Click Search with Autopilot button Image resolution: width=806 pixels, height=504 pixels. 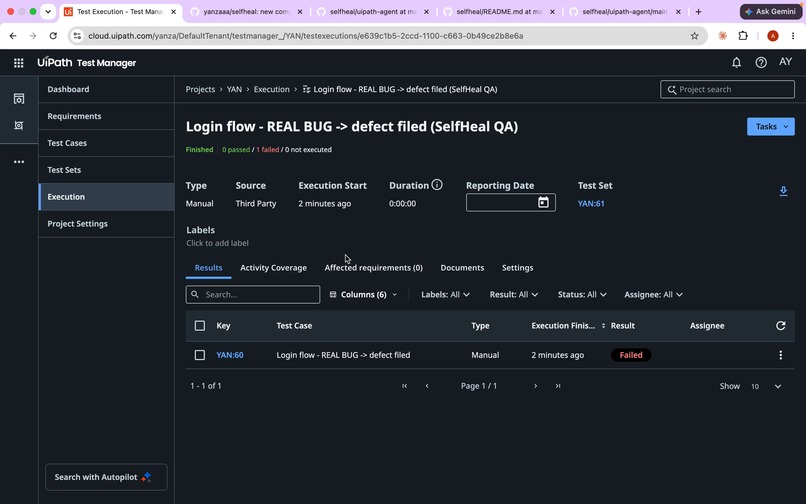point(106,477)
